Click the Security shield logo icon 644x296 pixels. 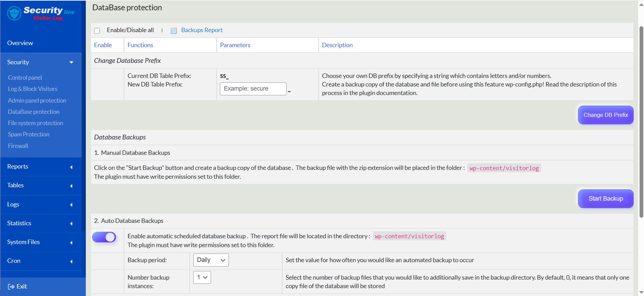[14, 13]
